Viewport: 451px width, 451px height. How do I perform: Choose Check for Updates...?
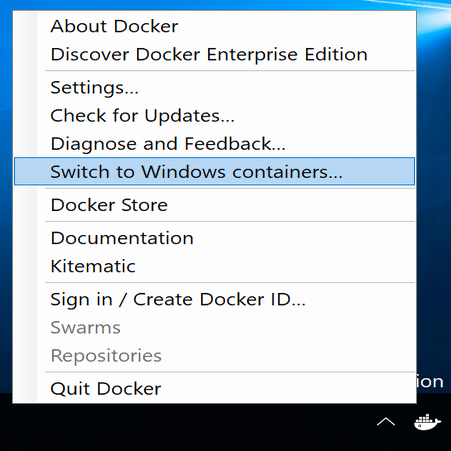[x=215, y=116]
